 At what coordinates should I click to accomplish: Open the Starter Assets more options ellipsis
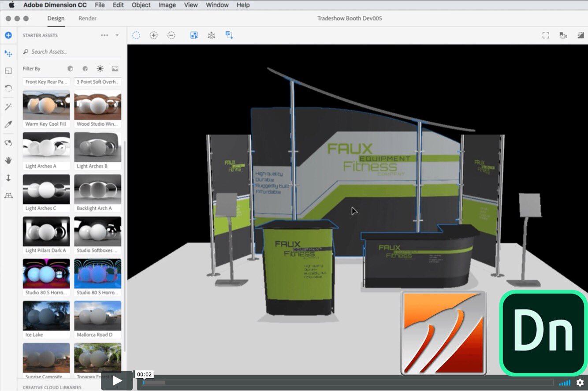point(104,35)
